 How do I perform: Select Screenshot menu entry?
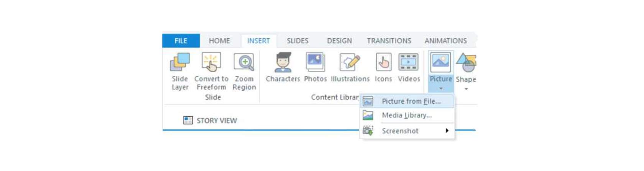point(407,131)
